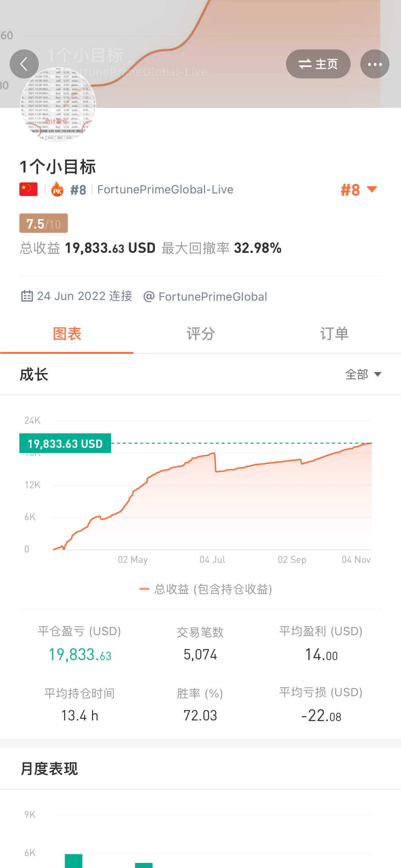Tap the 主页 switch button
The image size is (401, 868).
coord(318,64)
